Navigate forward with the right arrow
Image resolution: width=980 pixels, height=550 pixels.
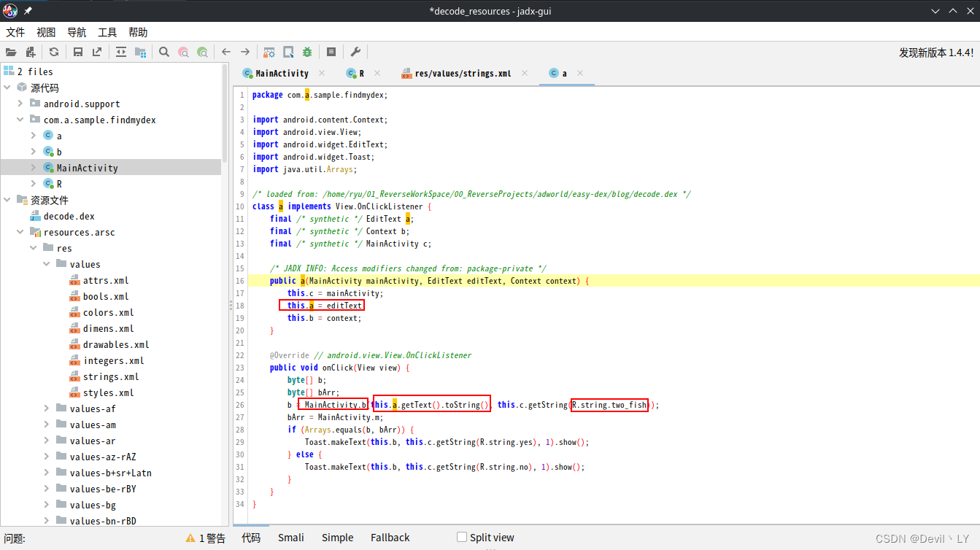(245, 52)
